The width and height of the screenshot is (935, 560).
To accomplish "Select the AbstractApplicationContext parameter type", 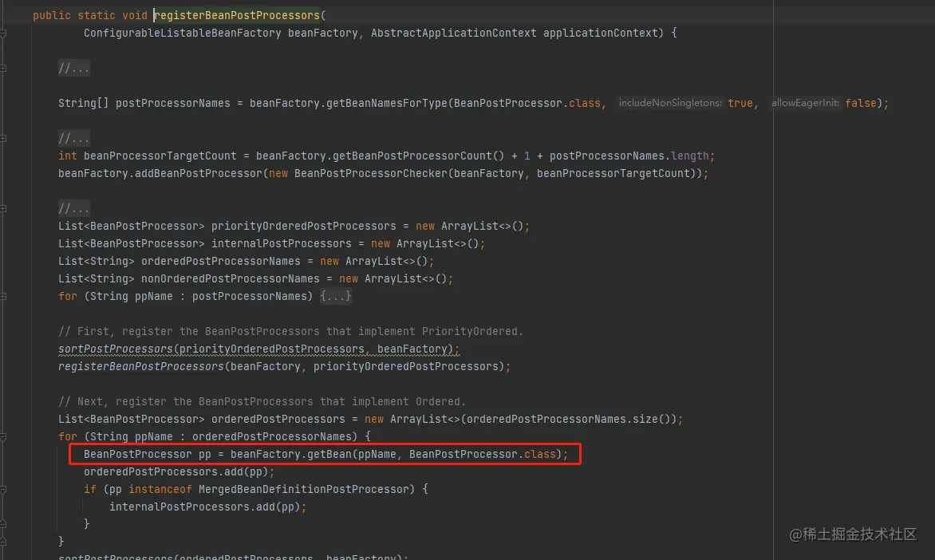I will (x=454, y=33).
